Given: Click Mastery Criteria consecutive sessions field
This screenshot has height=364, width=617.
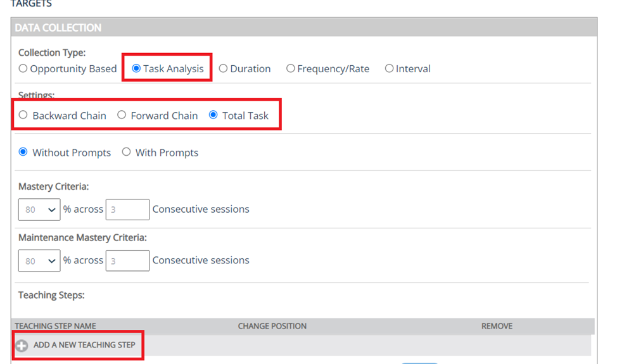Looking at the screenshot, I should 127,210.
